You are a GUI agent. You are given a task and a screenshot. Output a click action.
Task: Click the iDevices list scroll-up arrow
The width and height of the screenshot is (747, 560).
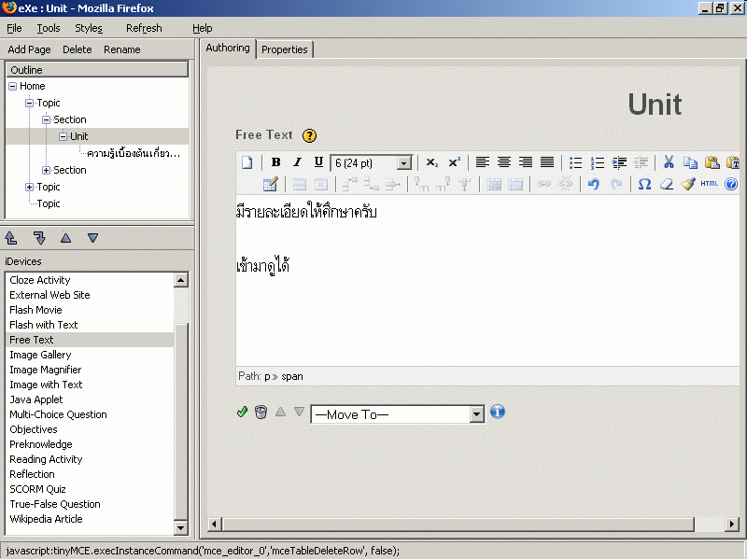point(180,280)
